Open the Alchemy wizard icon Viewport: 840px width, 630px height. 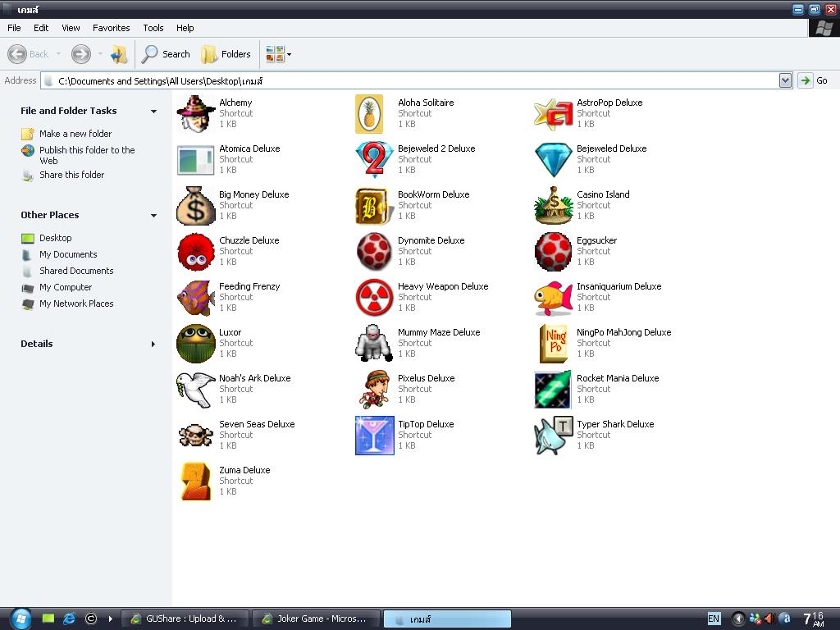[x=195, y=113]
